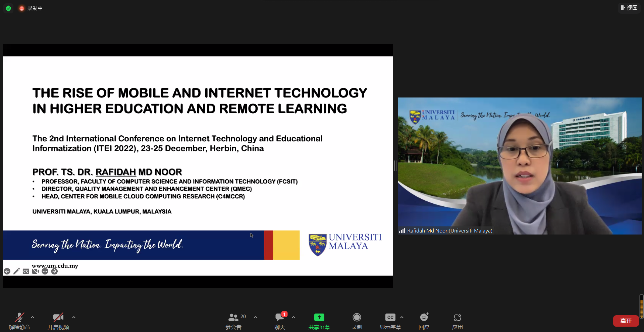Start video with 开启视频
Screen dimensions: 644x332
(x=58, y=321)
